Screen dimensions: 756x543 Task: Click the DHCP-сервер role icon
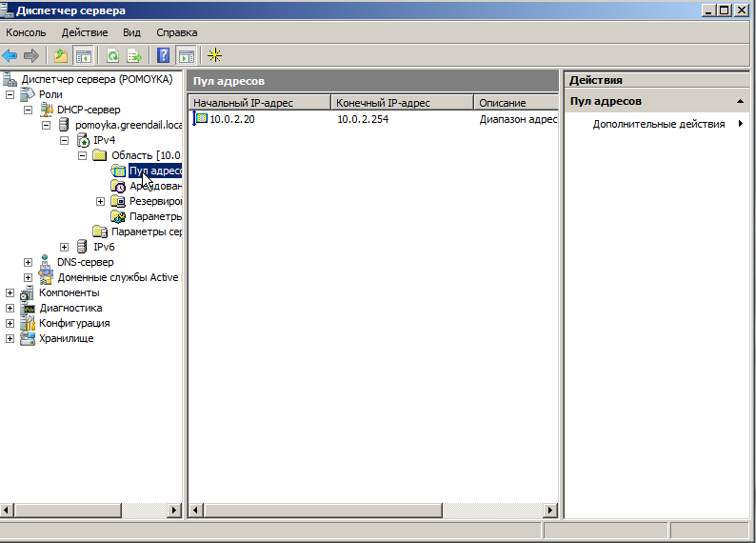tap(46, 110)
